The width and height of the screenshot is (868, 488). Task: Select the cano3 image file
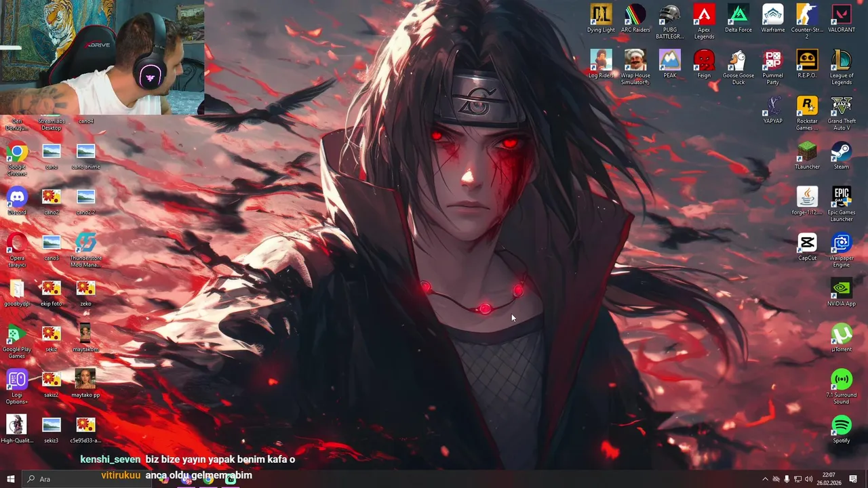tap(52, 247)
